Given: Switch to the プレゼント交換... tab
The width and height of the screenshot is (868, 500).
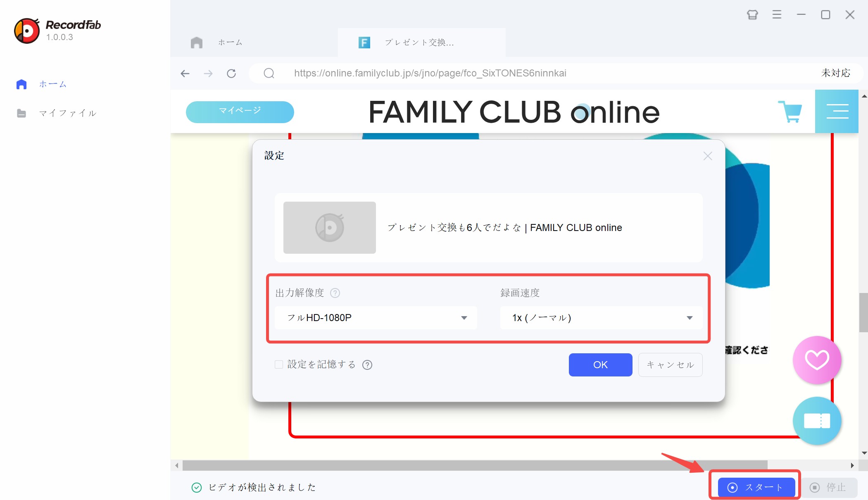Looking at the screenshot, I should 421,43.
